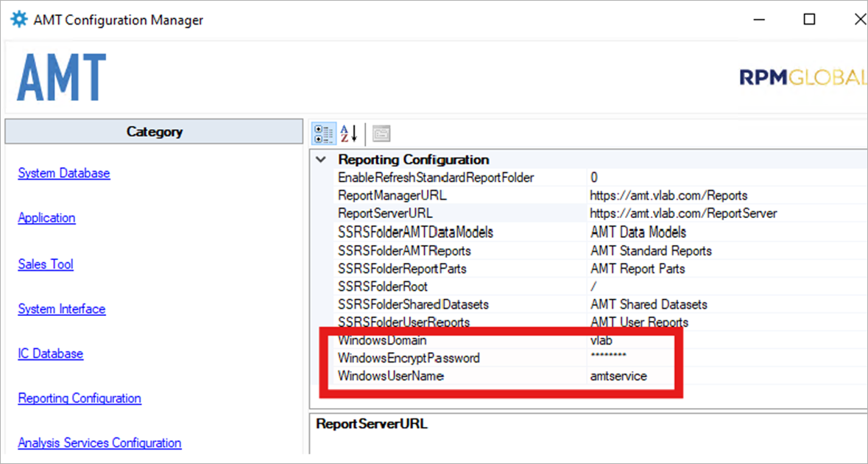
Task: Select the ReportManagerURL property name
Action: [x=392, y=195]
